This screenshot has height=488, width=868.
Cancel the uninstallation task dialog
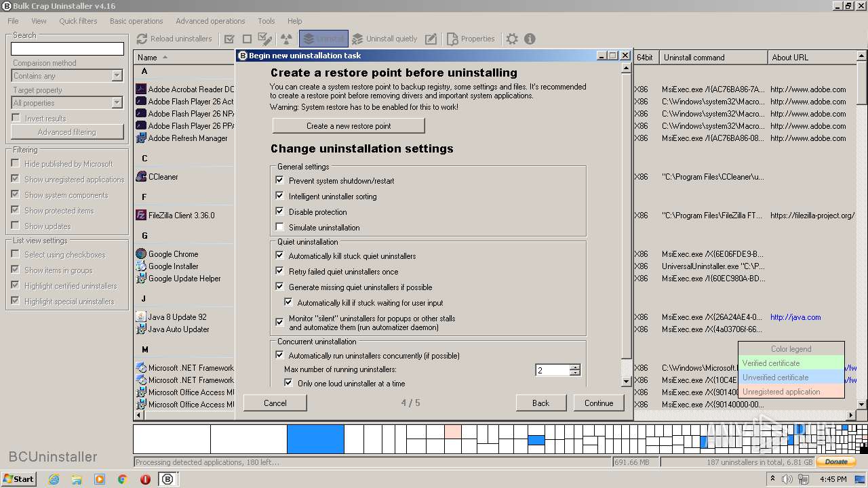pos(275,403)
